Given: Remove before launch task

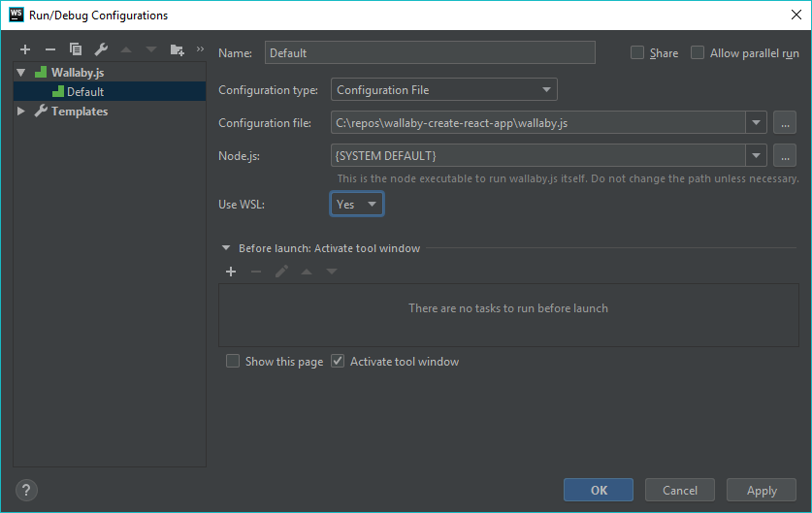Looking at the screenshot, I should 256,272.
